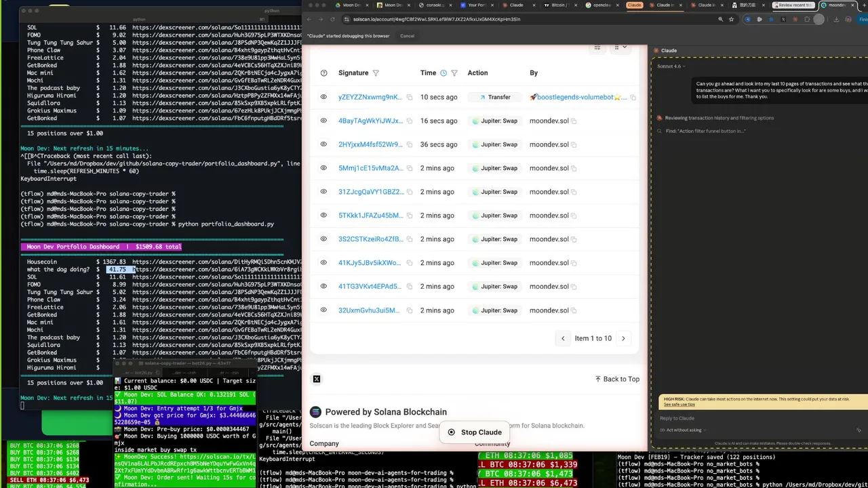Stop Claude with the Stop Claude button

475,432
